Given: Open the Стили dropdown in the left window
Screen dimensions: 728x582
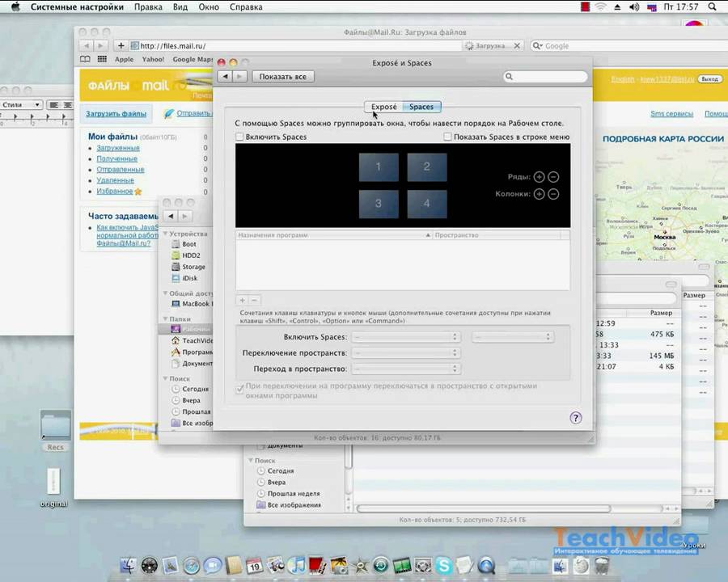Looking at the screenshot, I should pos(21,105).
